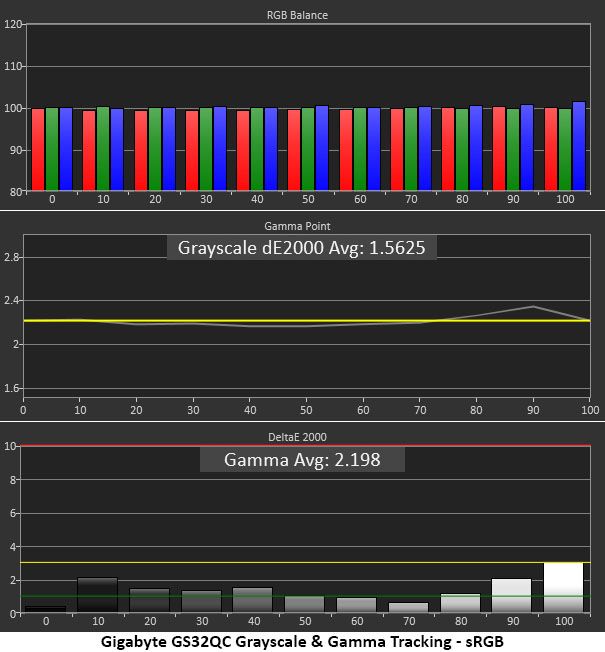The height and width of the screenshot is (652, 605).
Task: Click the DeltaE bar at 10
Action: pyautogui.click(x=97, y=595)
